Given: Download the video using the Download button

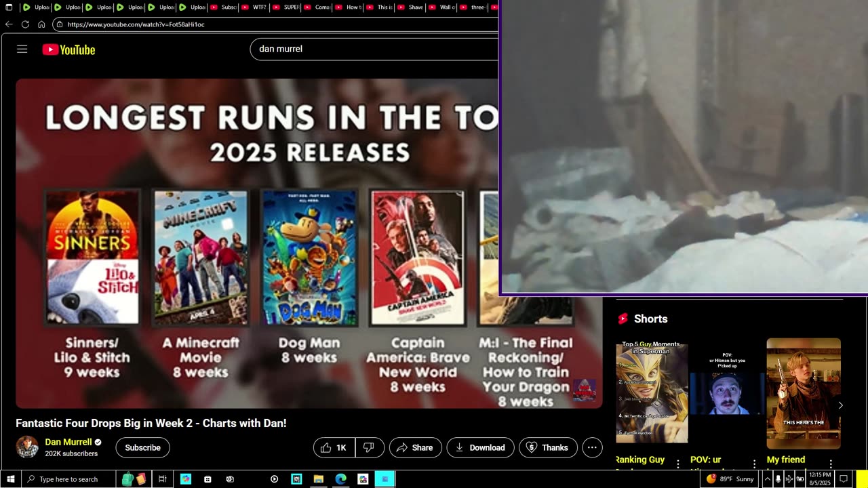Looking at the screenshot, I should [x=480, y=447].
